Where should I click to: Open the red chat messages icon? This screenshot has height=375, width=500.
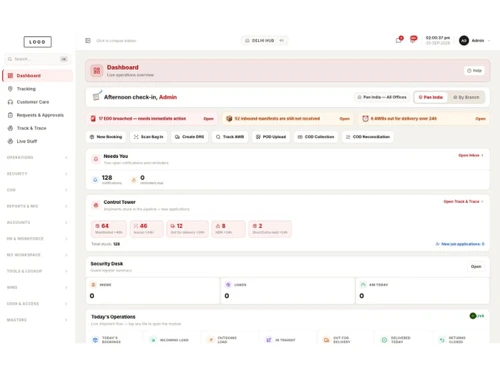413,39
